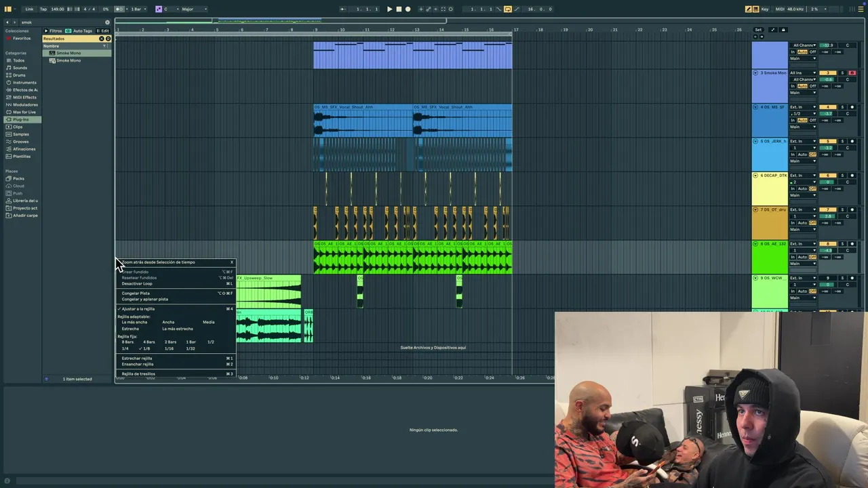The image size is (868, 488).
Task: Solo track 4 OS_MS_SF
Action: [843, 107]
